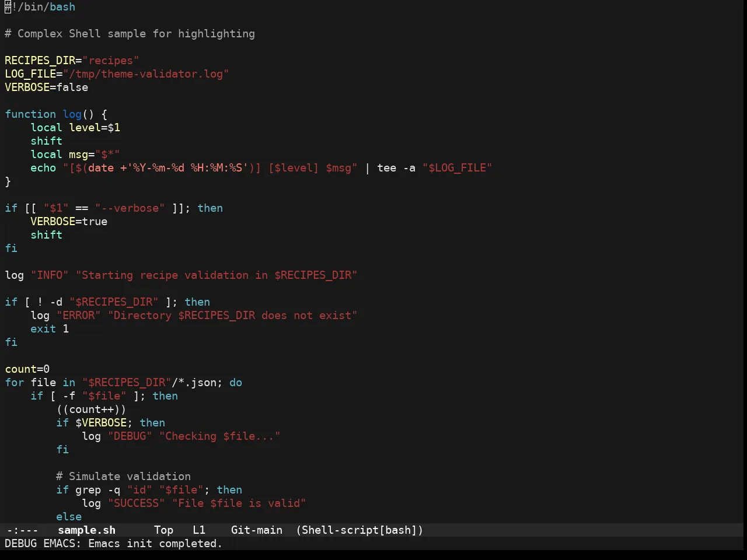This screenshot has width=747, height=560.
Task: Click the /*.json glob pattern
Action: (x=194, y=383)
